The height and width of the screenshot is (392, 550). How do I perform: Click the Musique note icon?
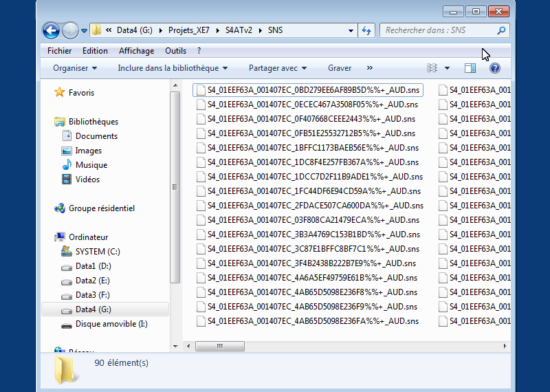point(67,164)
